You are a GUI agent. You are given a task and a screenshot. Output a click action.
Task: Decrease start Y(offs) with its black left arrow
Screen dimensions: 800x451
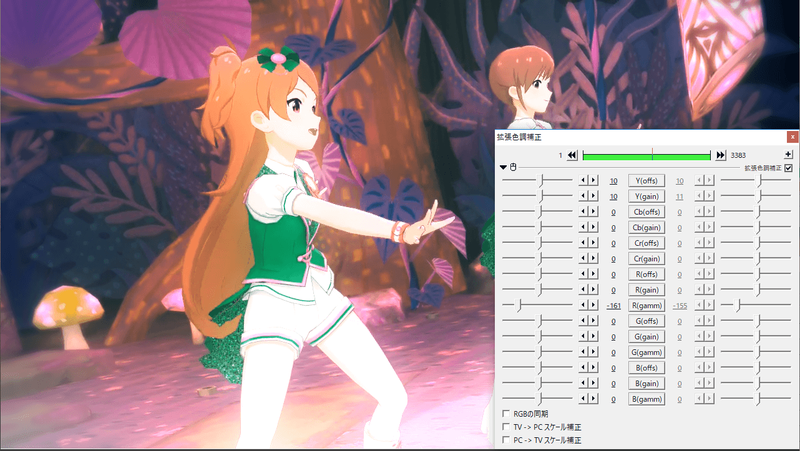[x=583, y=180]
